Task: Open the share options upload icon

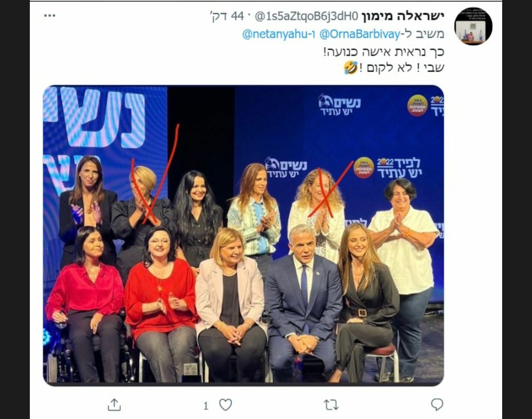Action: click(114, 404)
